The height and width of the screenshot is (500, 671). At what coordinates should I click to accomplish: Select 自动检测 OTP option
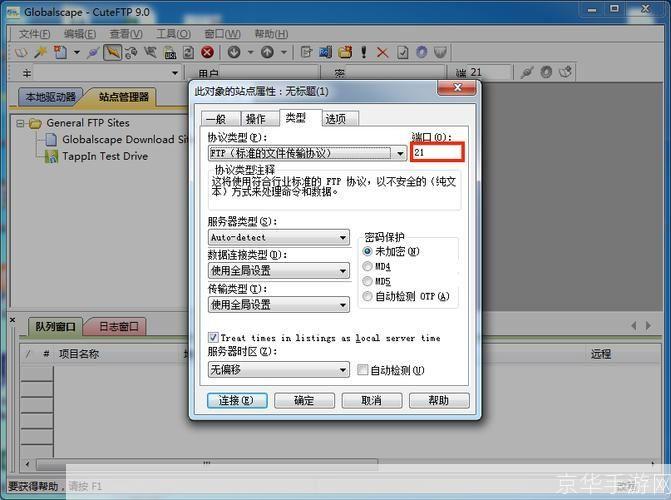pos(406,296)
